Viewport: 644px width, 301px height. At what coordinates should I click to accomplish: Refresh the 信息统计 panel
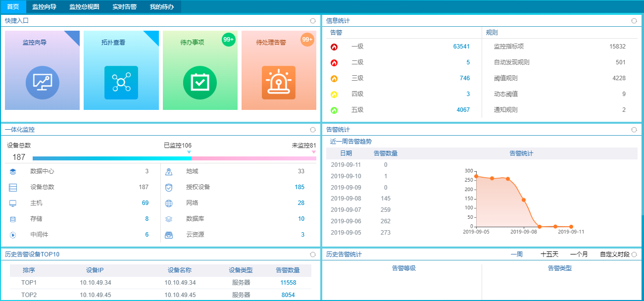(634, 21)
